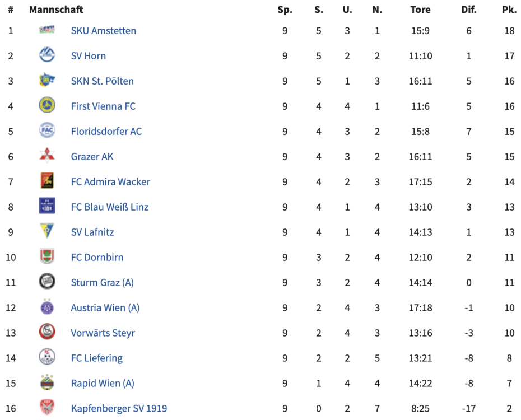Viewport: 521px width, 420px height.
Task: Click the First Vienna FC crest
Action: pyautogui.click(x=47, y=106)
